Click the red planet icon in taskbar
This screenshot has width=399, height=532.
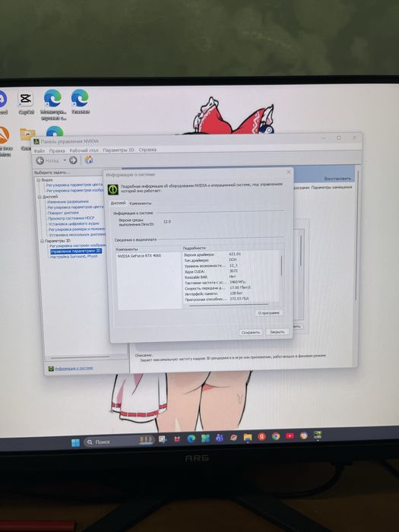pyautogui.click(x=233, y=438)
